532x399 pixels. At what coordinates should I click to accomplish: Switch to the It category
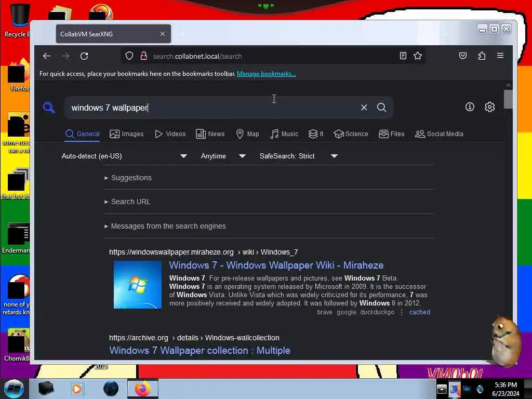coord(316,134)
